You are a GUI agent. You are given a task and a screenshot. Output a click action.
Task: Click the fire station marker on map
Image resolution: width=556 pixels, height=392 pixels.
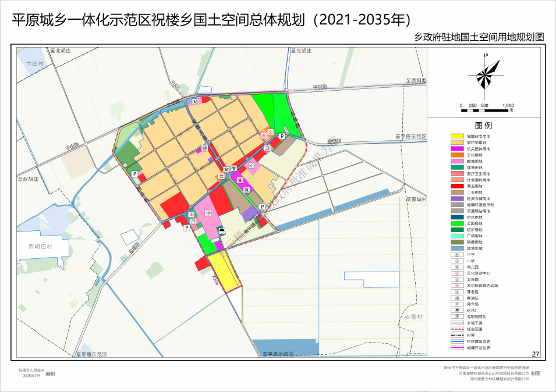[x=247, y=190]
